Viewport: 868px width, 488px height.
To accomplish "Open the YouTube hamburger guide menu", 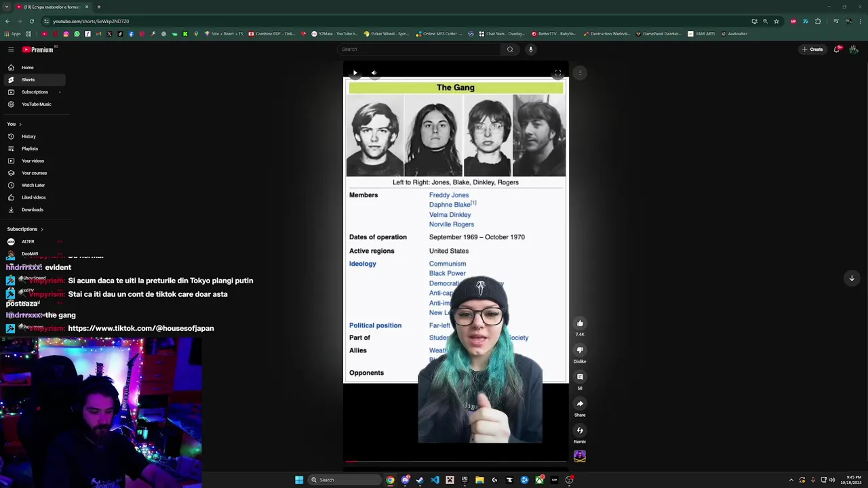I will coord(11,49).
